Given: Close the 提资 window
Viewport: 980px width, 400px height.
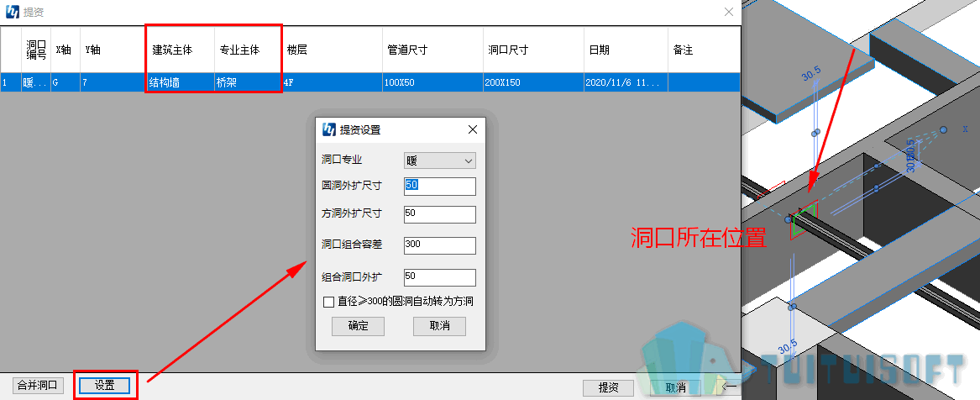Looking at the screenshot, I should [728, 12].
